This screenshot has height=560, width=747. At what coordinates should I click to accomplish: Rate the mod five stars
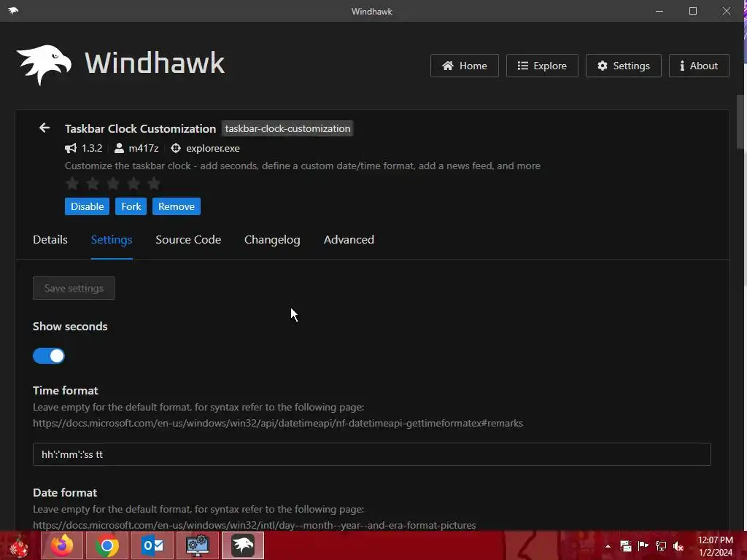point(154,183)
